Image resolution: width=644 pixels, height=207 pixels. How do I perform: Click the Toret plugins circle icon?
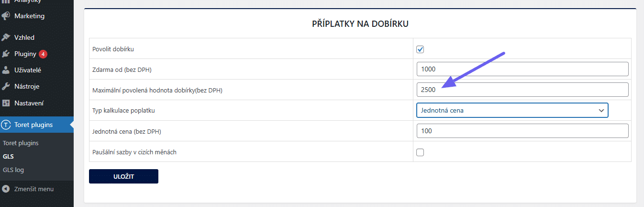coord(6,125)
